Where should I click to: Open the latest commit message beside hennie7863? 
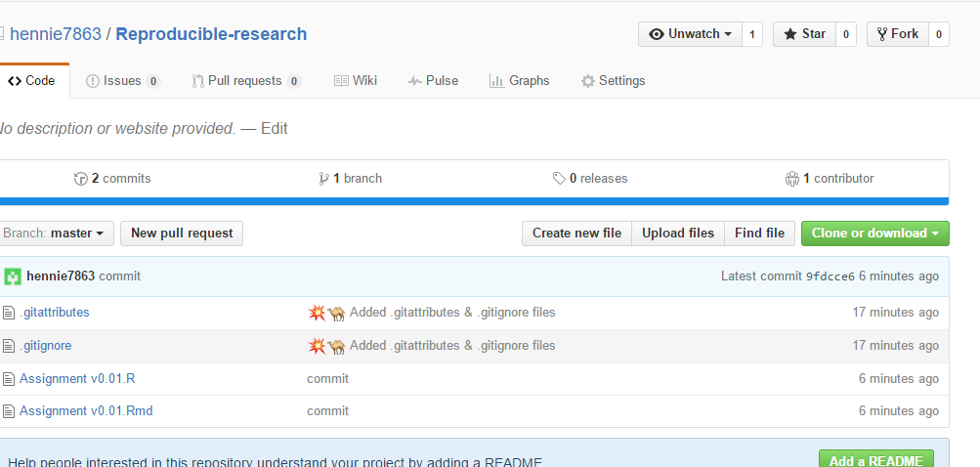click(x=119, y=276)
